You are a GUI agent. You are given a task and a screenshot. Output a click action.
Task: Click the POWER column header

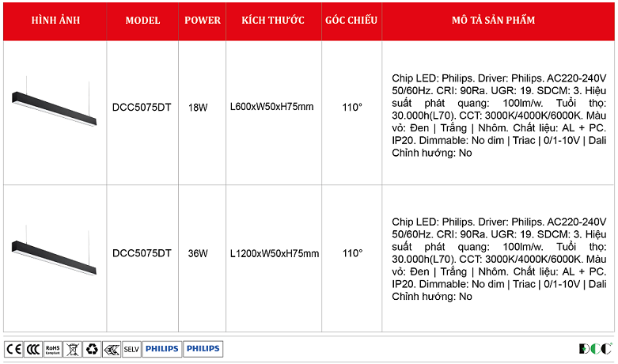point(203,20)
